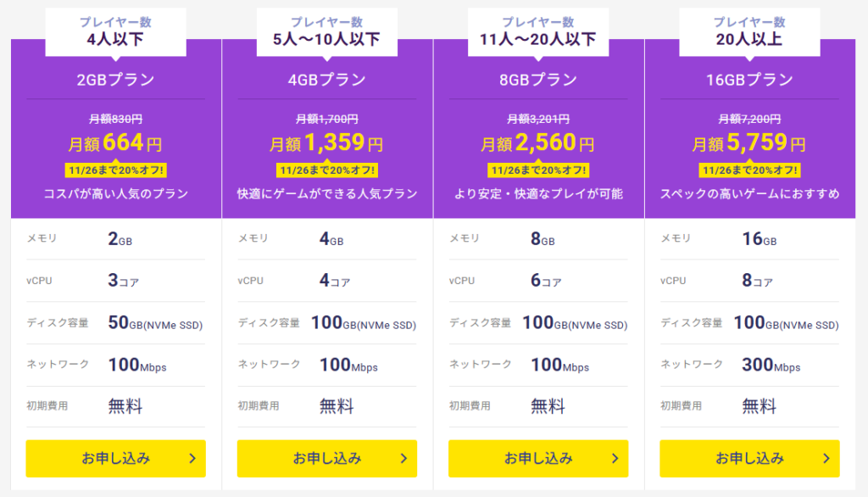This screenshot has width=868, height=497.
Task: Click the 月額1,359円 discounted price
Action: [x=326, y=143]
